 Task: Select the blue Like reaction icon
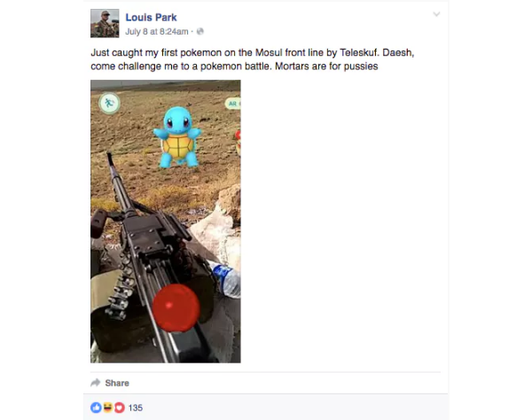[x=96, y=408]
